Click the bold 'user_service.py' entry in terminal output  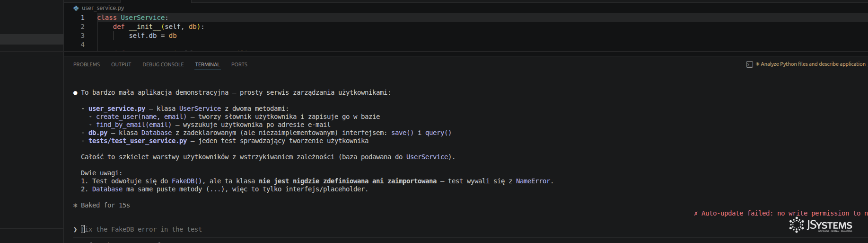pos(117,108)
